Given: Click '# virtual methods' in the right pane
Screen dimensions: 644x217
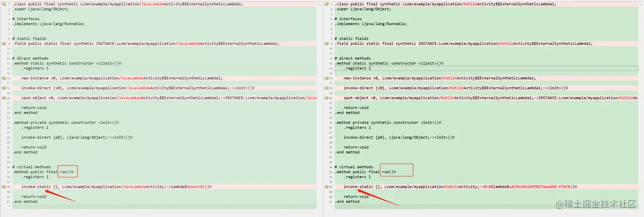Looking at the screenshot, I should coord(354,167).
